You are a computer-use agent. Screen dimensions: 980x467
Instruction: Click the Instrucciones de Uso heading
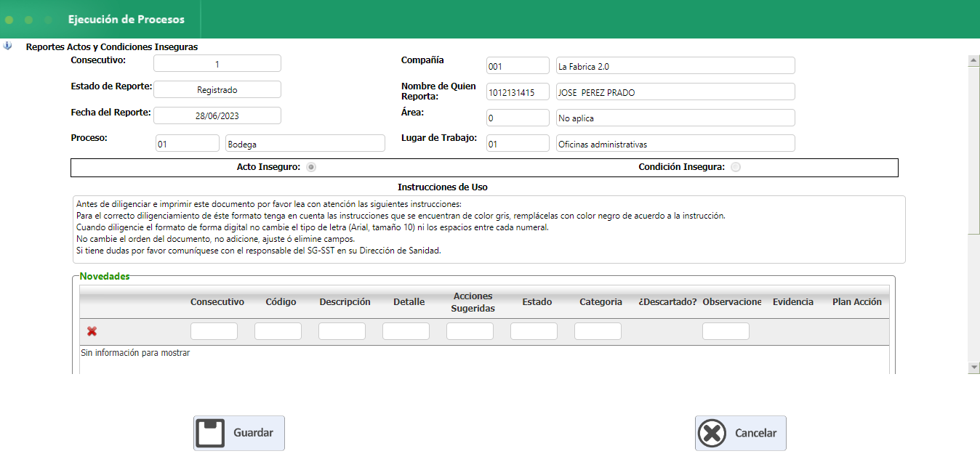443,187
